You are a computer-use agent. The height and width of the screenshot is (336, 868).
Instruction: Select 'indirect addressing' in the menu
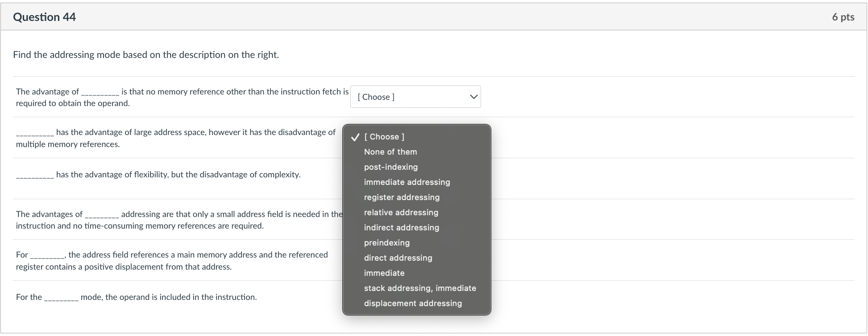(x=401, y=228)
